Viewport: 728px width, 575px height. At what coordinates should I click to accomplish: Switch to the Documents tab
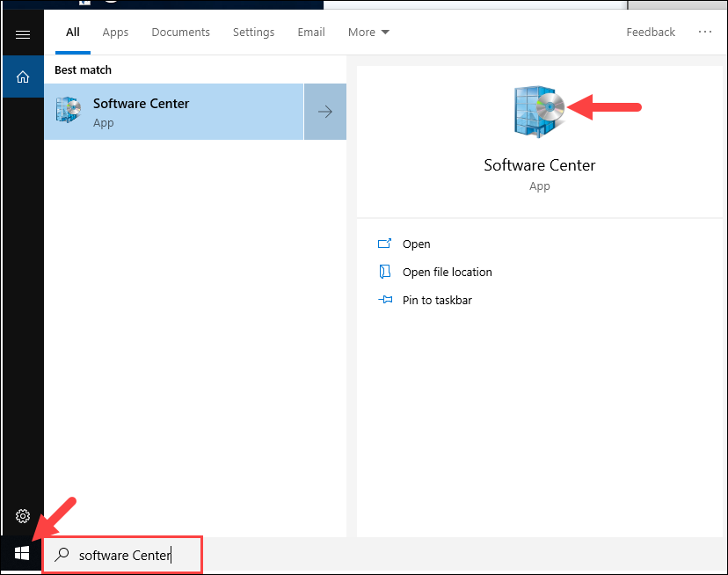click(x=180, y=32)
